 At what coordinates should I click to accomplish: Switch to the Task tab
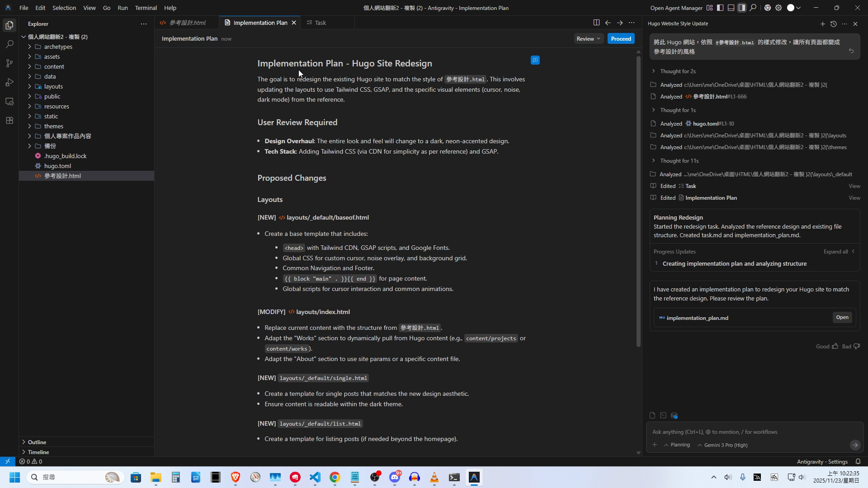click(x=320, y=23)
